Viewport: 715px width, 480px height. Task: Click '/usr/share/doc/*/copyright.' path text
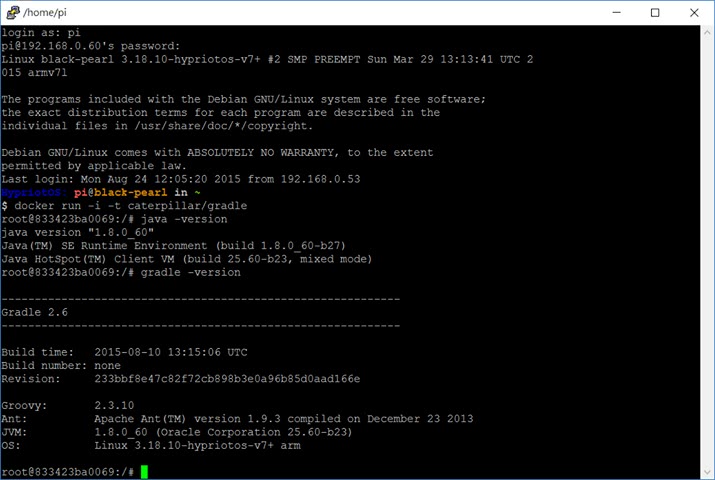(224, 126)
